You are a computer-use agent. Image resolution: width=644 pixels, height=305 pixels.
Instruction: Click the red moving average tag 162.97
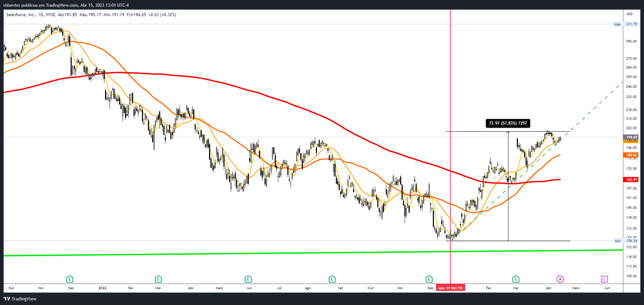(x=631, y=179)
